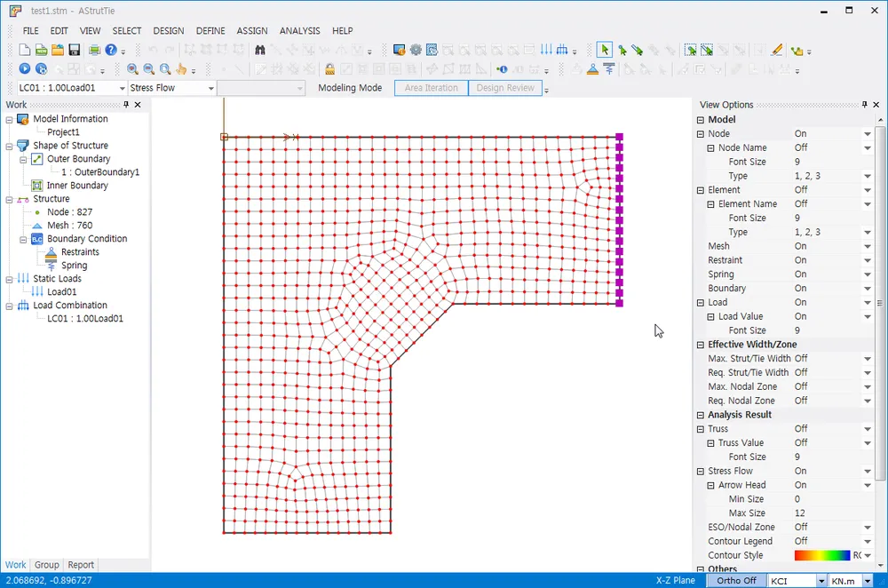Click the New blank file icon

pos(24,51)
